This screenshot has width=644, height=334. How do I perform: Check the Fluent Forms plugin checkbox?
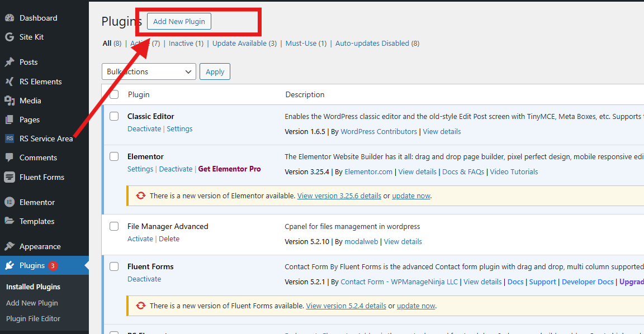click(x=114, y=267)
